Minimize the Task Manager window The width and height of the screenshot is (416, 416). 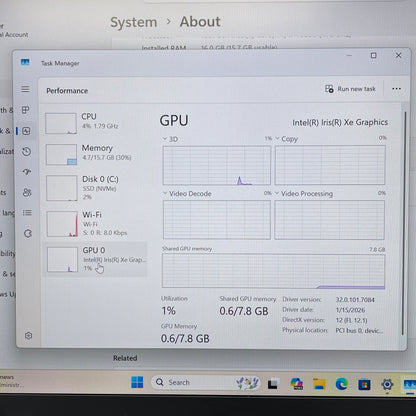pyautogui.click(x=349, y=56)
